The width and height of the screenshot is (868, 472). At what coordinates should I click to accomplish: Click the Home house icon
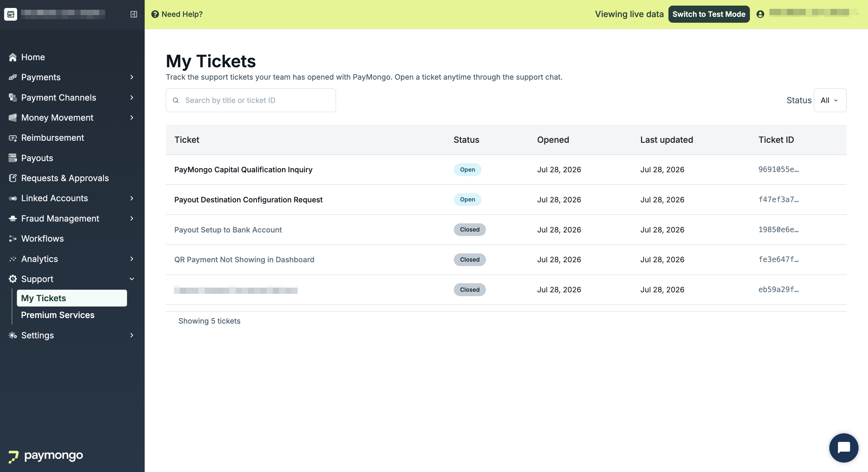point(13,57)
